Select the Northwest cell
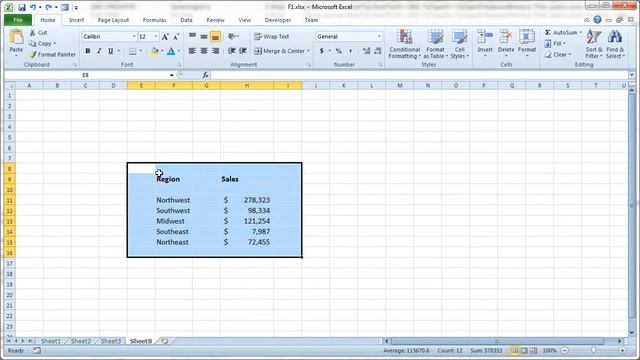Viewport: 640px width, 360px height. click(x=173, y=200)
